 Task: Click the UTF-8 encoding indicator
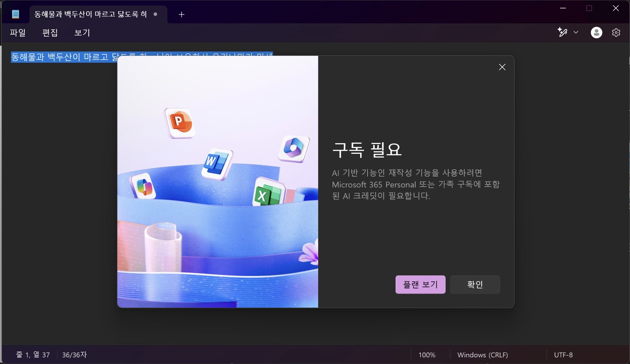[x=563, y=355]
